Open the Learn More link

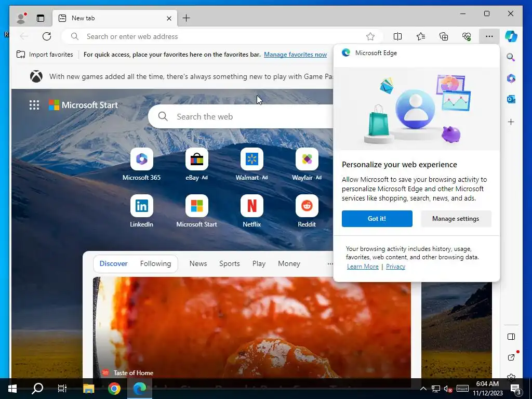363,267
